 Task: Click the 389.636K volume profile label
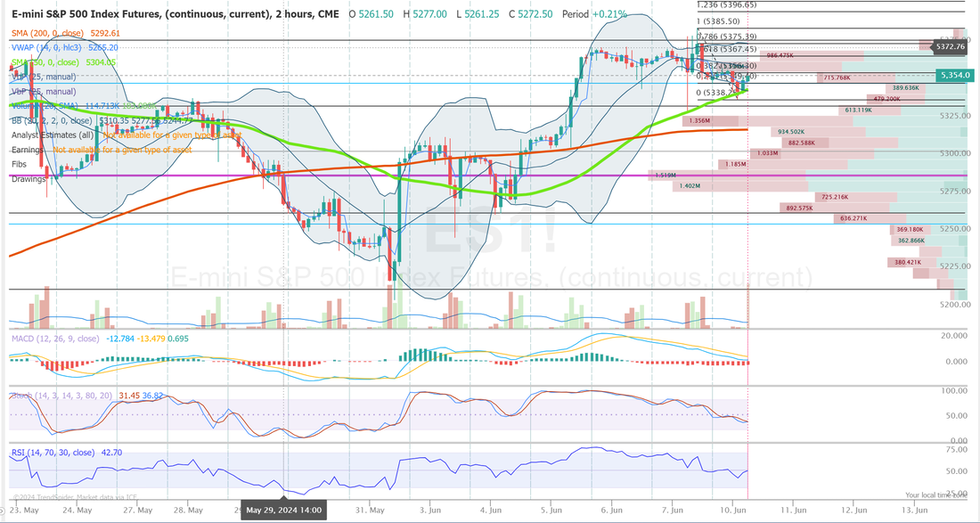[x=906, y=88]
